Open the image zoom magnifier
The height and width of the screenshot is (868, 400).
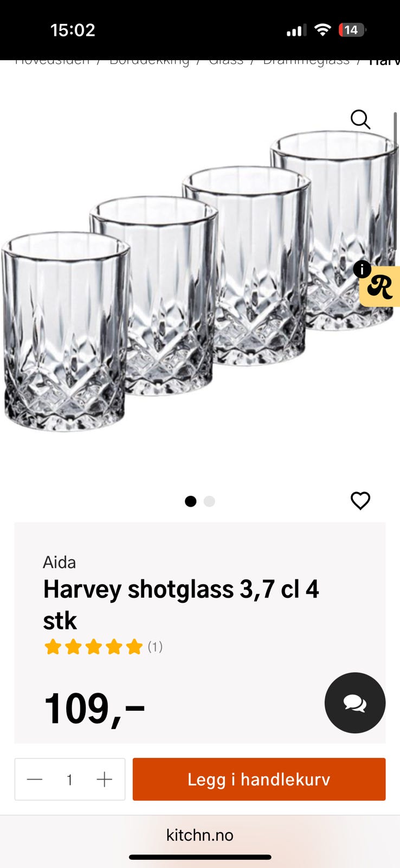(360, 119)
